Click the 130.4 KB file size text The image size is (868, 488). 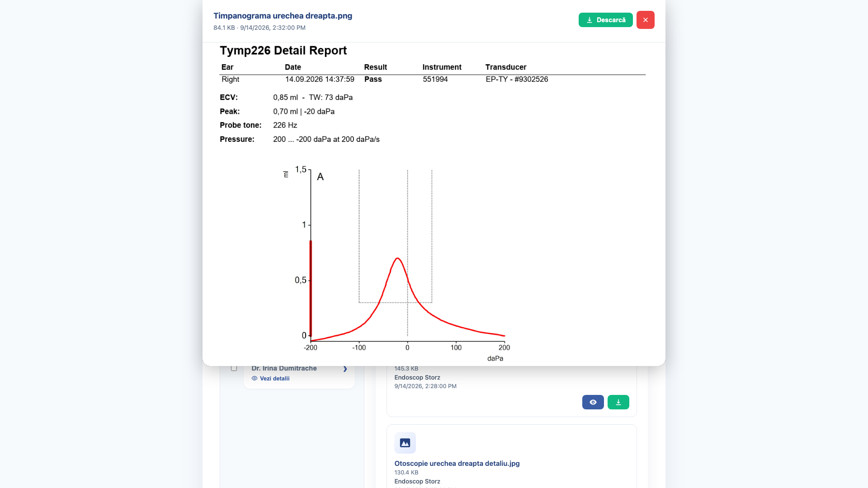click(x=406, y=473)
